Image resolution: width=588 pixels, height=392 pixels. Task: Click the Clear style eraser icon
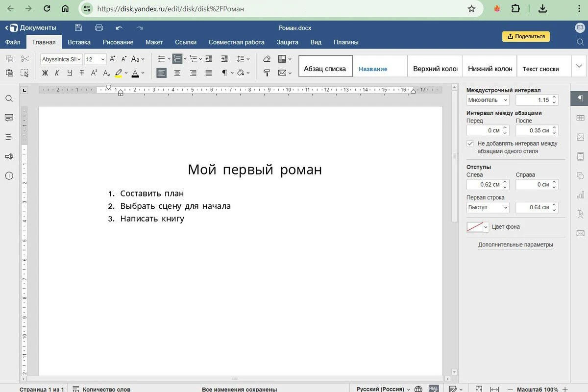pyautogui.click(x=267, y=59)
